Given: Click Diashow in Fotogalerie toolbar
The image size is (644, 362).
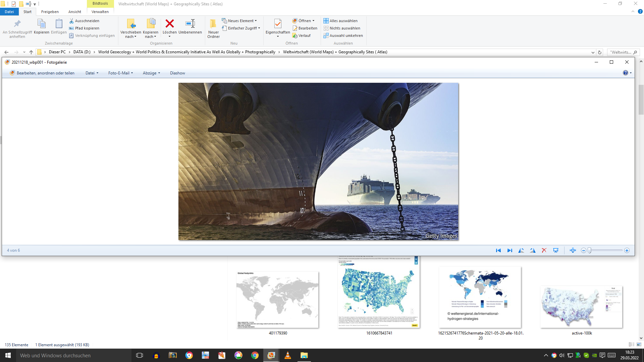Looking at the screenshot, I should point(177,73).
